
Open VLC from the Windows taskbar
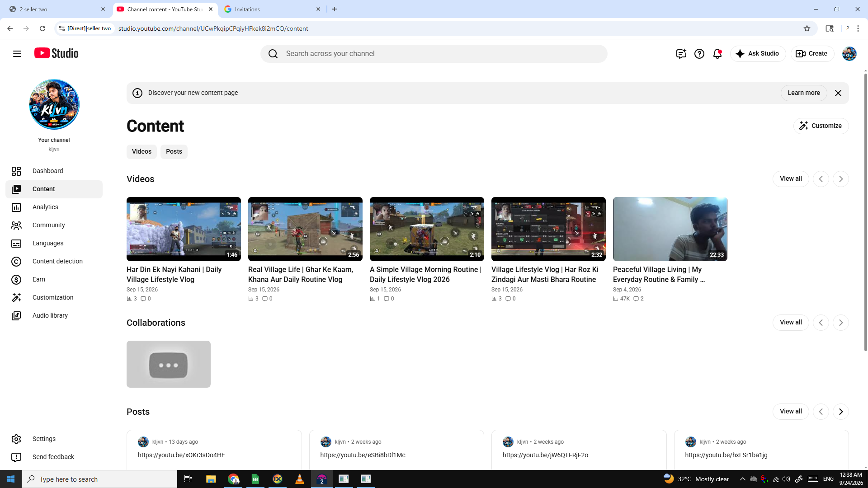(299, 479)
